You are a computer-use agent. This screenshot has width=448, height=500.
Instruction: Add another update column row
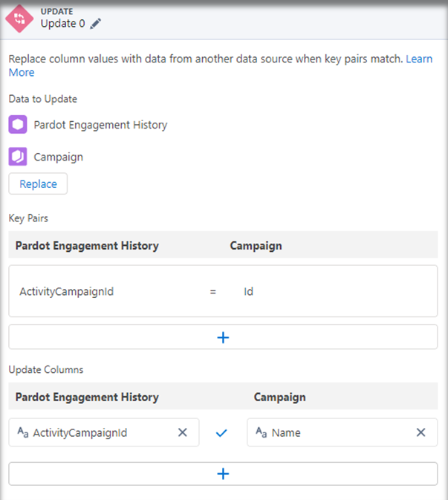pos(223,473)
